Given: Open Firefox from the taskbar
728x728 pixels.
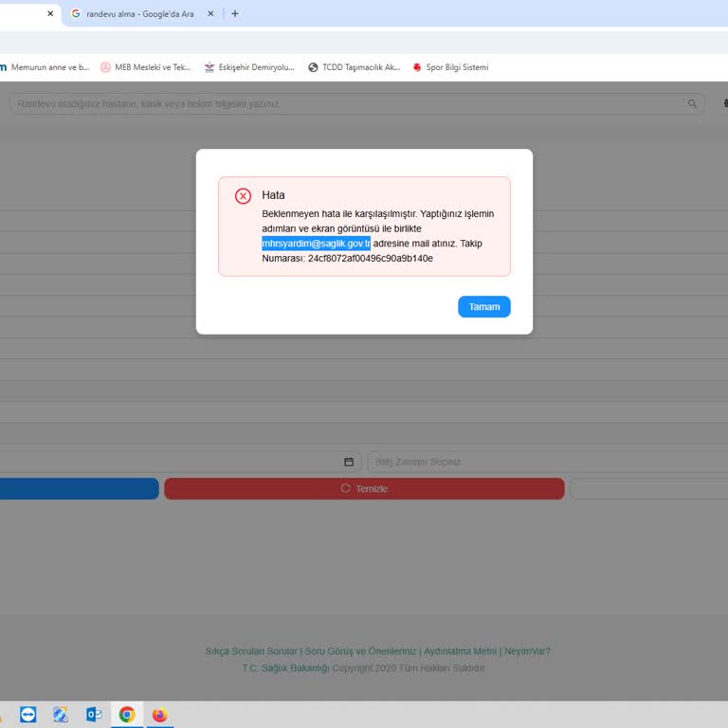Looking at the screenshot, I should [160, 714].
